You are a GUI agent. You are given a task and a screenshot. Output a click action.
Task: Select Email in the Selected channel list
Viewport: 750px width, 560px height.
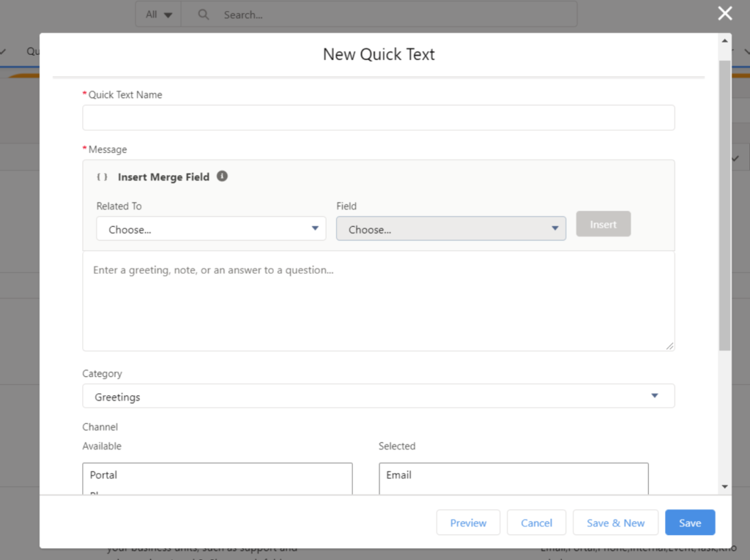pyautogui.click(x=398, y=475)
